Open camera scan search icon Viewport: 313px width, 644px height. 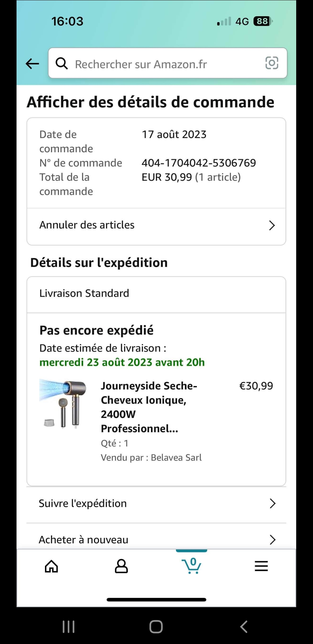(272, 63)
